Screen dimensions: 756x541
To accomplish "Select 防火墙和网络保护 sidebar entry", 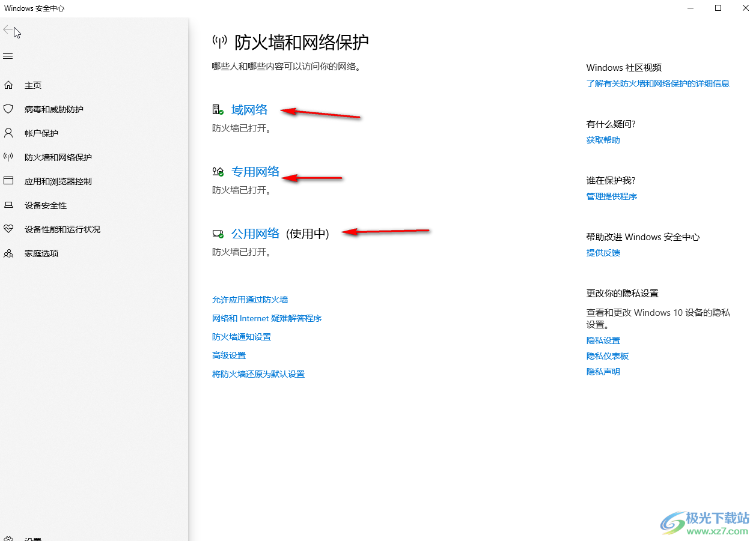I will [58, 157].
